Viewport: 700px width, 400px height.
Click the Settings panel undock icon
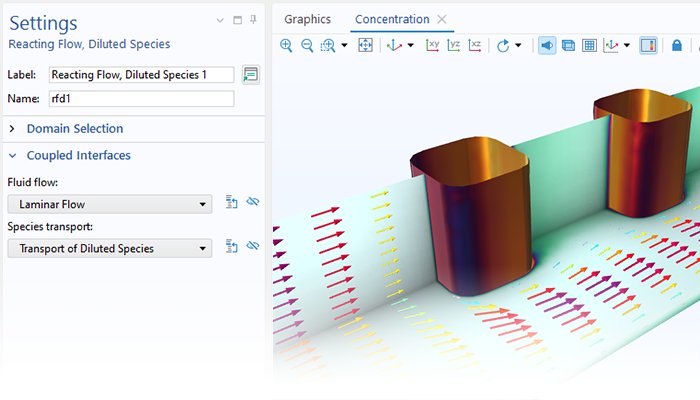pyautogui.click(x=238, y=20)
